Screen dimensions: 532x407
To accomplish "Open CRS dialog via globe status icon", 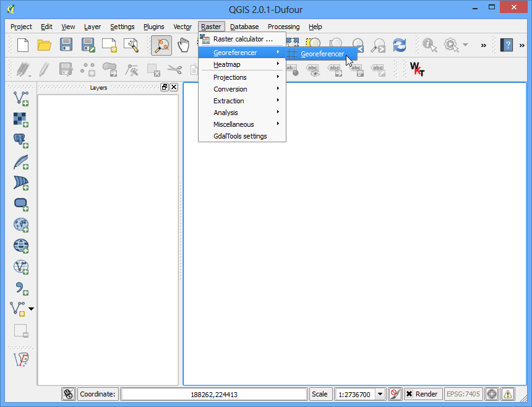I will (492, 394).
